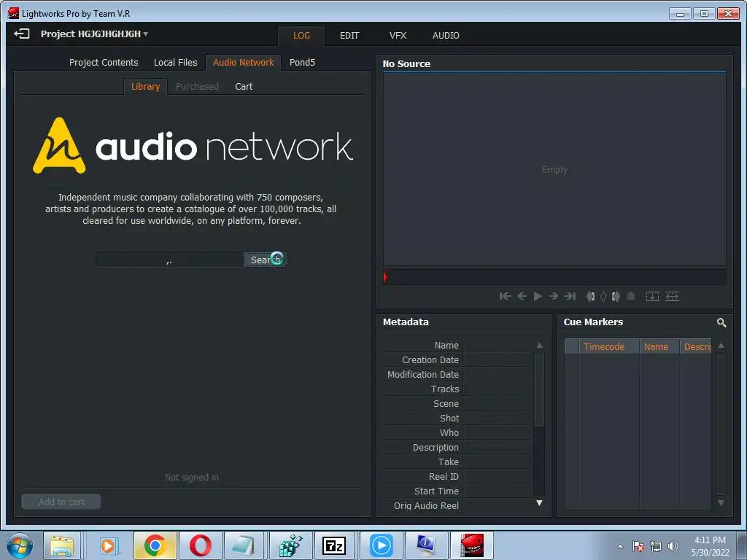Viewport: 747px width, 560px height.
Task: Open the volume speaker tray icon
Action: (x=673, y=546)
